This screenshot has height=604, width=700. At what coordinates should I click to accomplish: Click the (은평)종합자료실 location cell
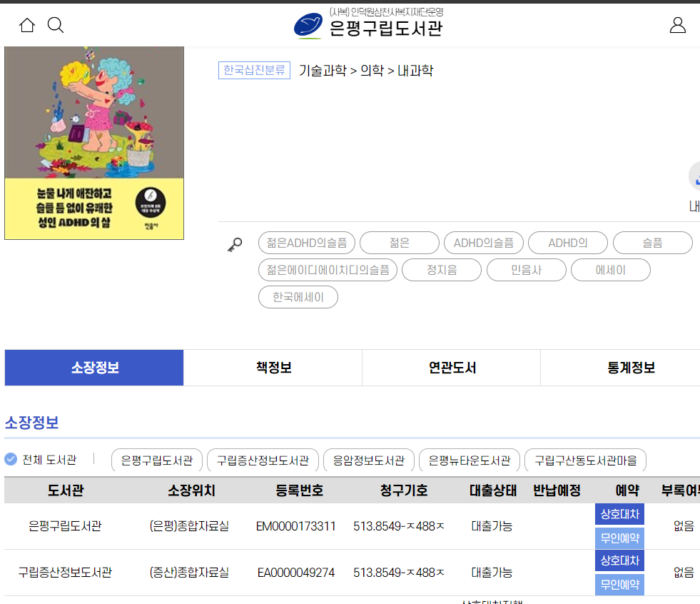coord(189,526)
